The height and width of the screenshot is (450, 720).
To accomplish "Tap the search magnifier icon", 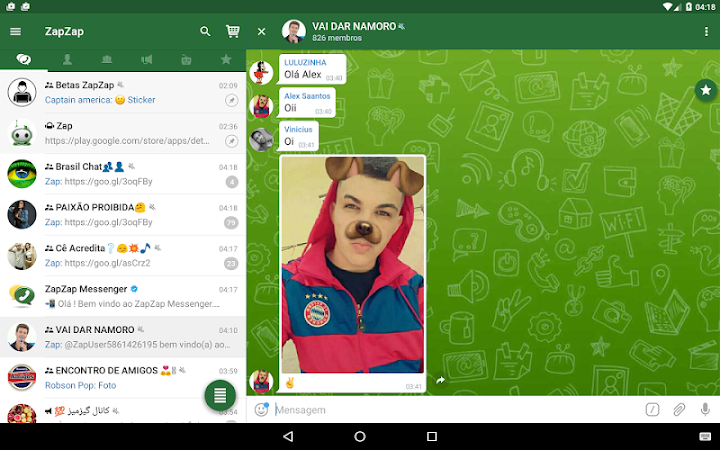I will [x=205, y=31].
